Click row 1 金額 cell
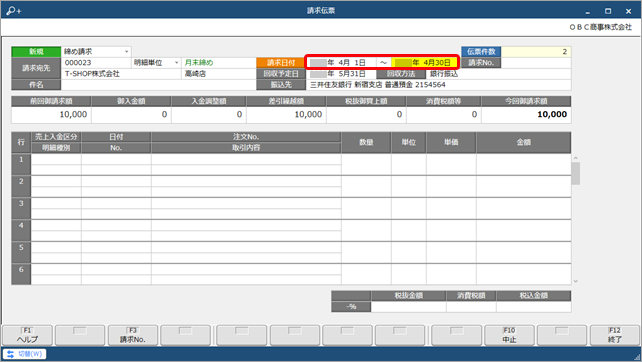642x362 pixels. tap(524, 165)
